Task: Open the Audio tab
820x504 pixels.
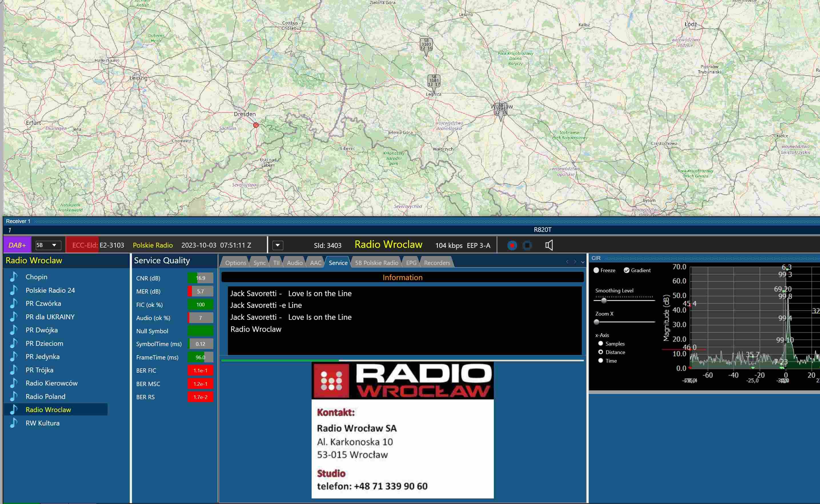Action: [295, 263]
